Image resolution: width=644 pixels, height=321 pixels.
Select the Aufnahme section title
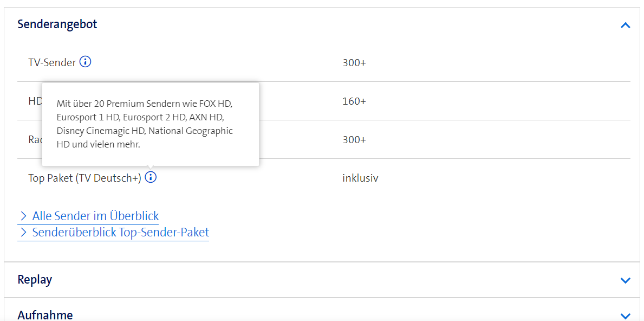(45, 314)
